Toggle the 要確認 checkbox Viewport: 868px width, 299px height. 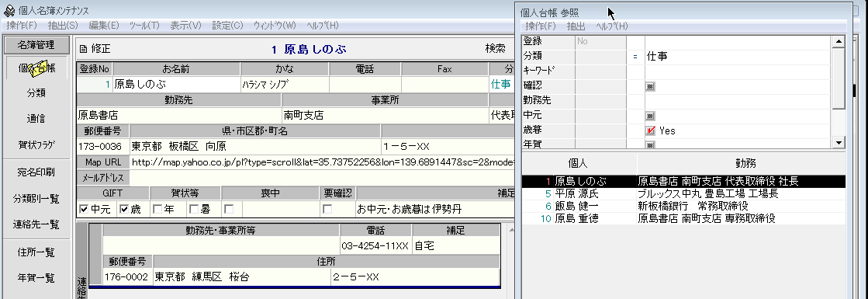[327, 209]
